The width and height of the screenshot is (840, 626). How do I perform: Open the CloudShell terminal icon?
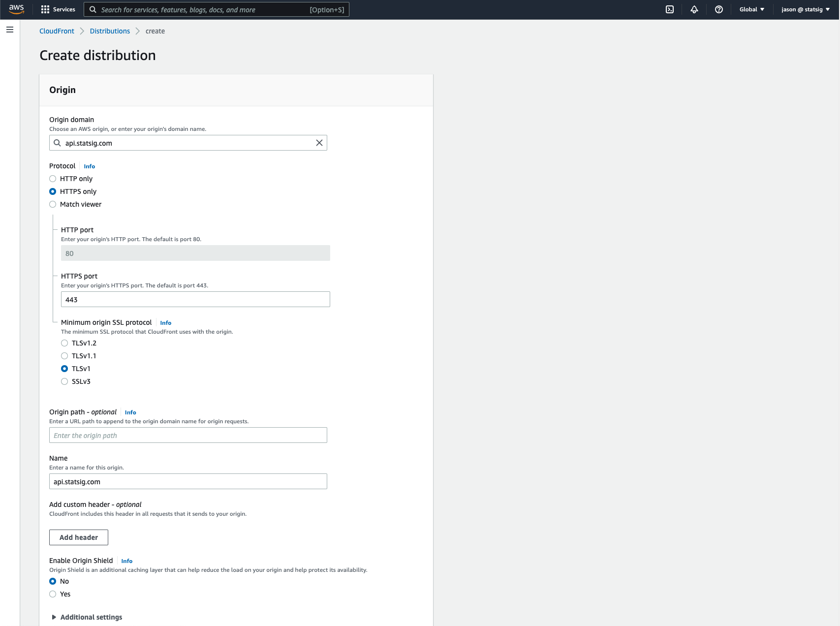(670, 9)
